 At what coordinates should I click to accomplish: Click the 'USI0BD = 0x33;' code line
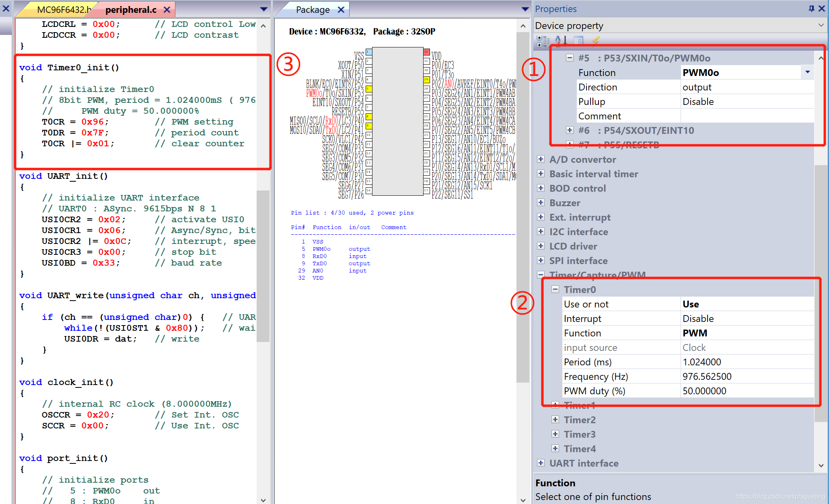(81, 262)
